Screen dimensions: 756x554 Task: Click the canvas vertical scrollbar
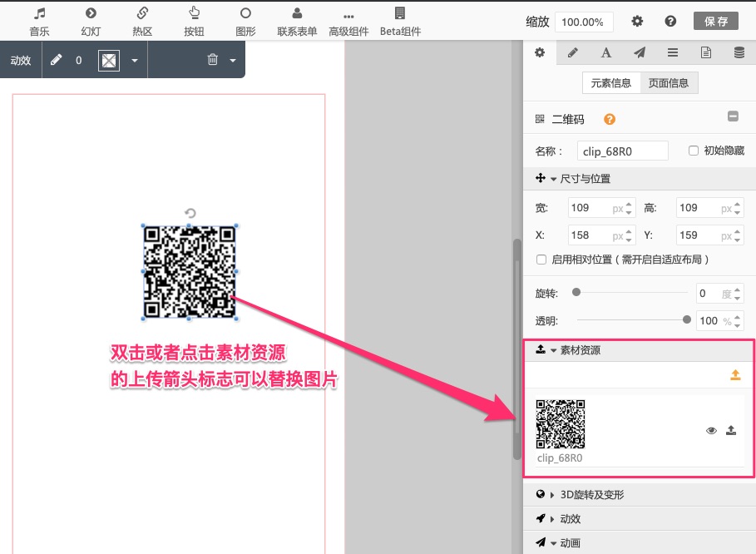[x=516, y=349]
